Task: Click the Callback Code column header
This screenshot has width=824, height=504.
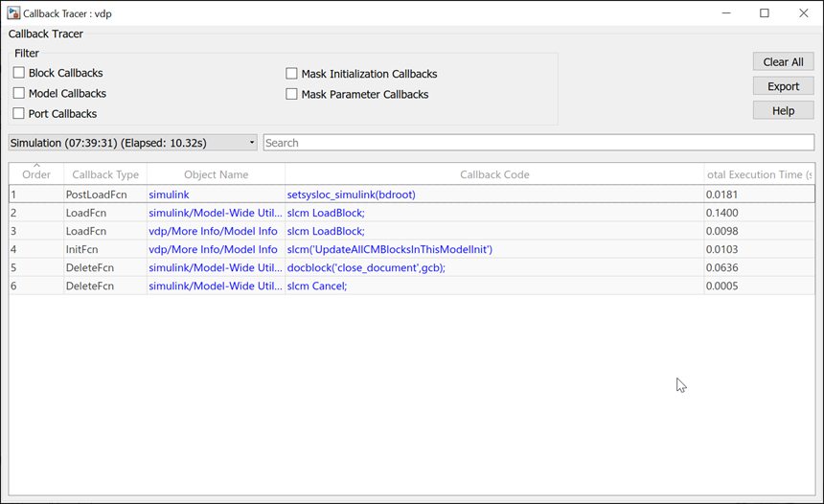Action: [x=494, y=174]
